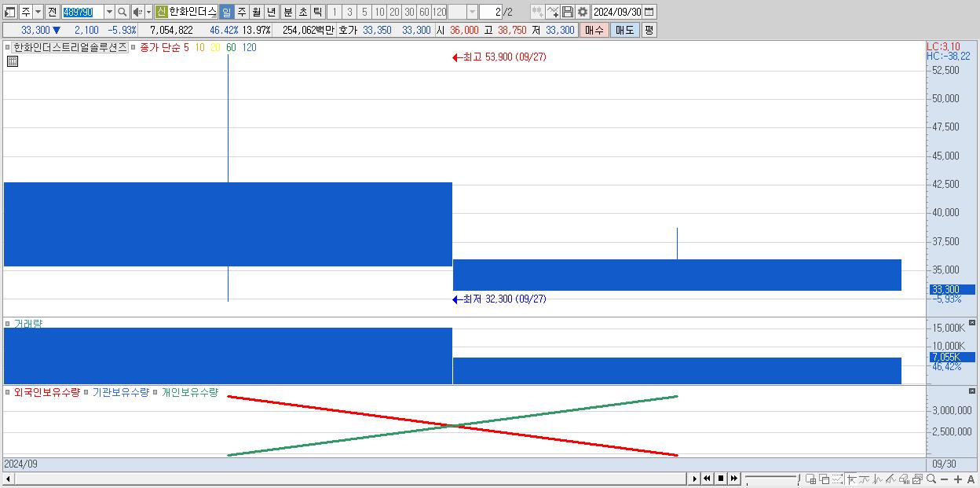This screenshot has width=980, height=488.
Task: Click the 외국인보유수량 legend label
Action: pos(47,392)
